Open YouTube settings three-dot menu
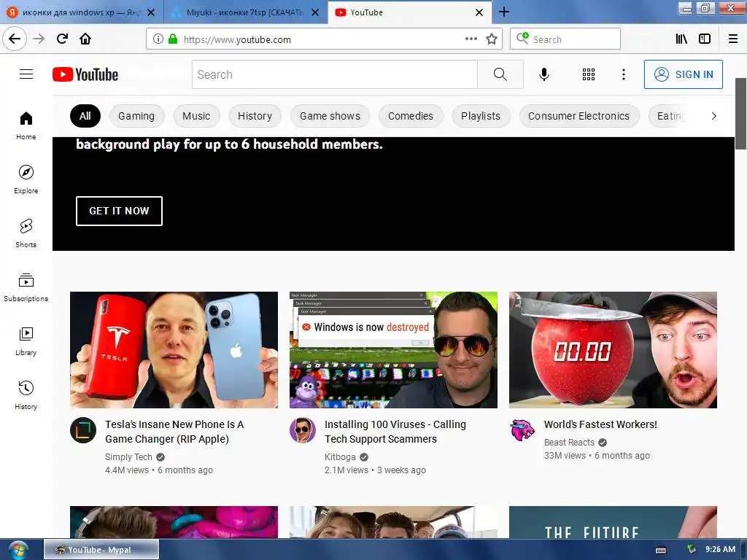 624,74
